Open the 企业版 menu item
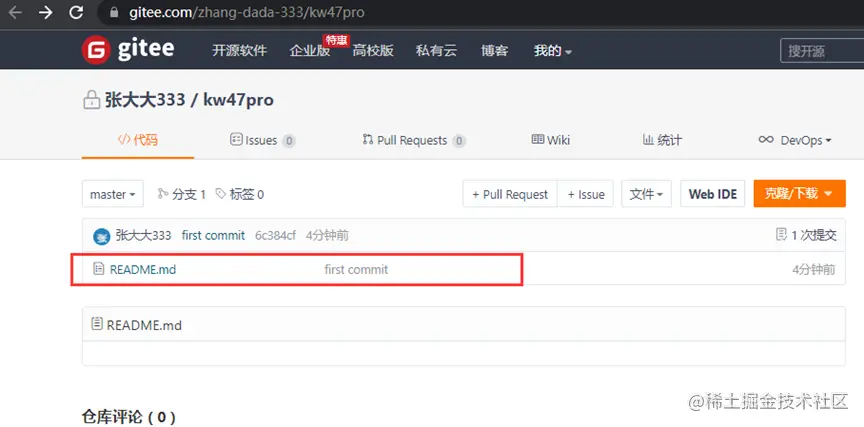 coord(310,51)
